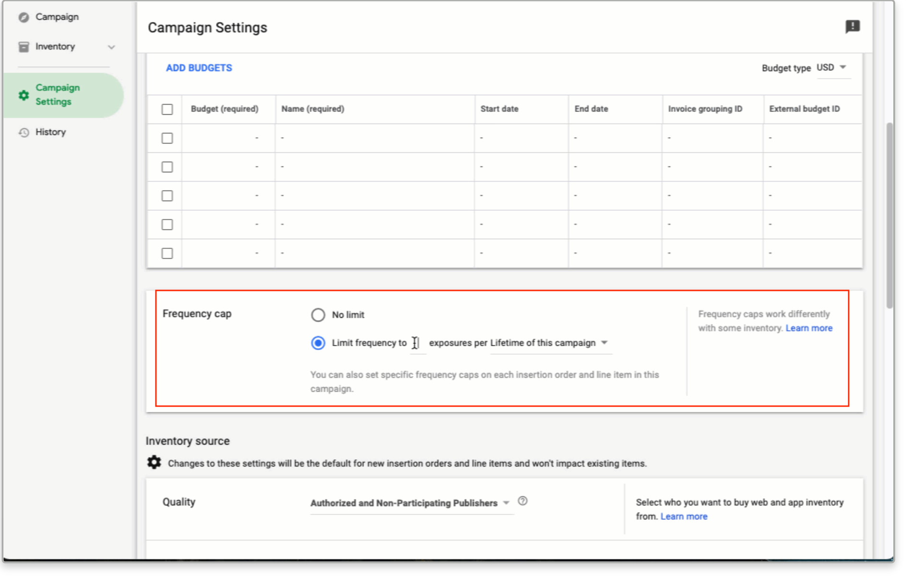The height and width of the screenshot is (578, 924).
Task: Select the Limit frequency to radio button
Action: tap(318, 343)
